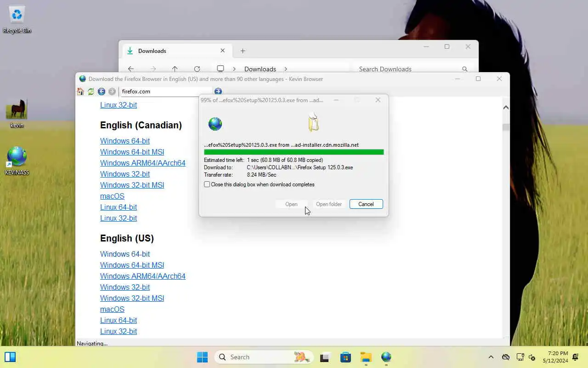
Task: Click the muted volume tray icon
Action: tap(532, 357)
